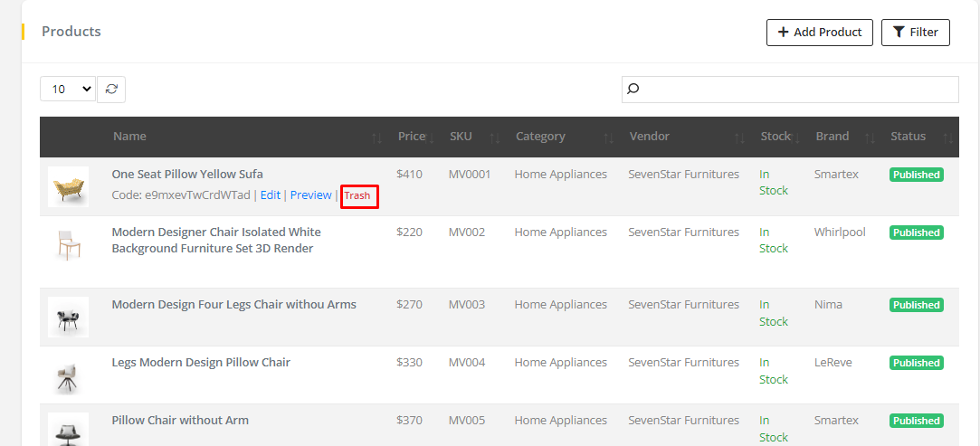Screen dimensions: 980x446
Task: Sort by Brand column header
Action: coord(832,137)
